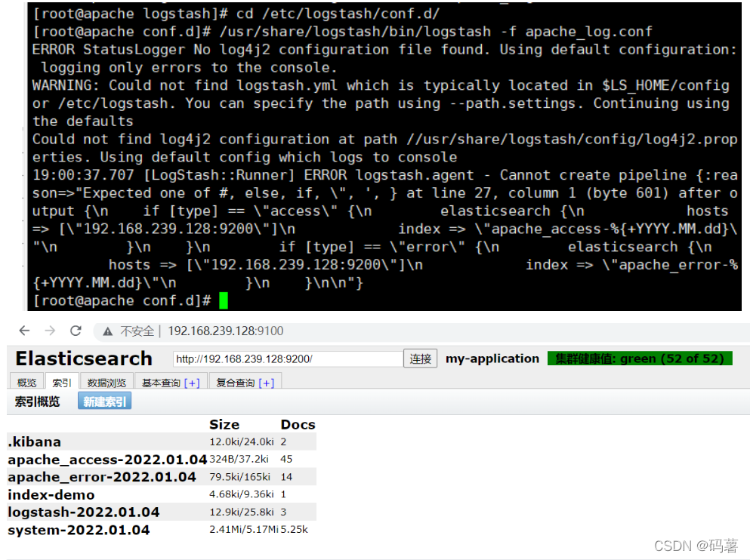Open the 概览 overview tab
This screenshot has height=560, width=750.
point(26,383)
